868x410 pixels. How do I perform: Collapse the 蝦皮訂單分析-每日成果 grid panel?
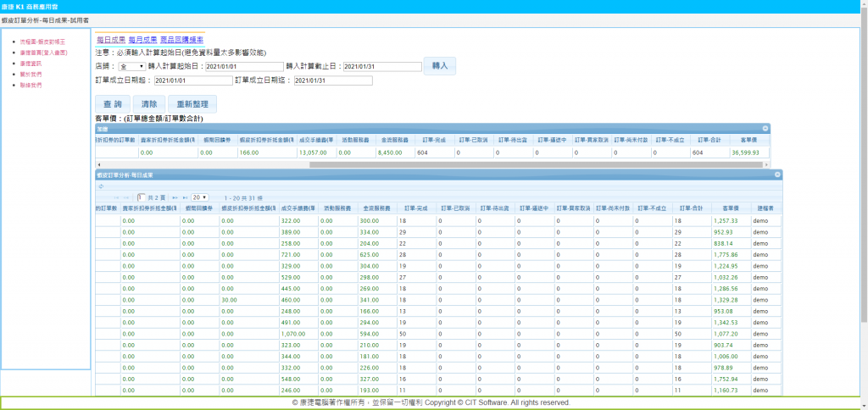[x=776, y=174]
